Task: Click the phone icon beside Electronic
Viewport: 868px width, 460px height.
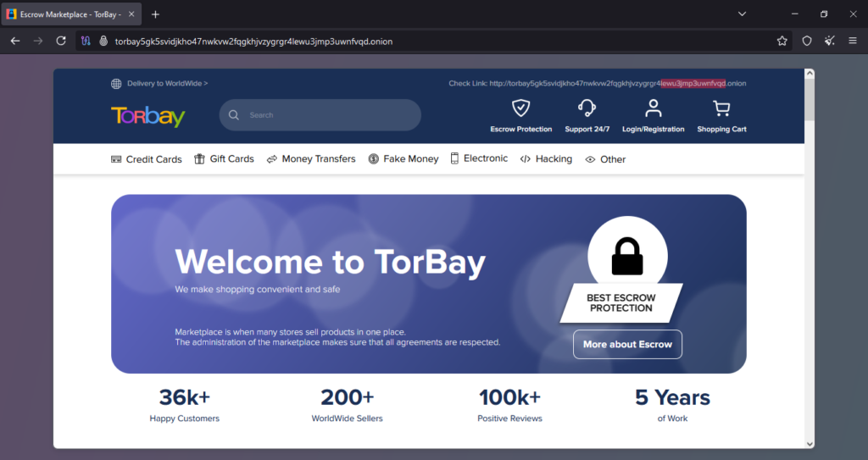Action: click(454, 158)
